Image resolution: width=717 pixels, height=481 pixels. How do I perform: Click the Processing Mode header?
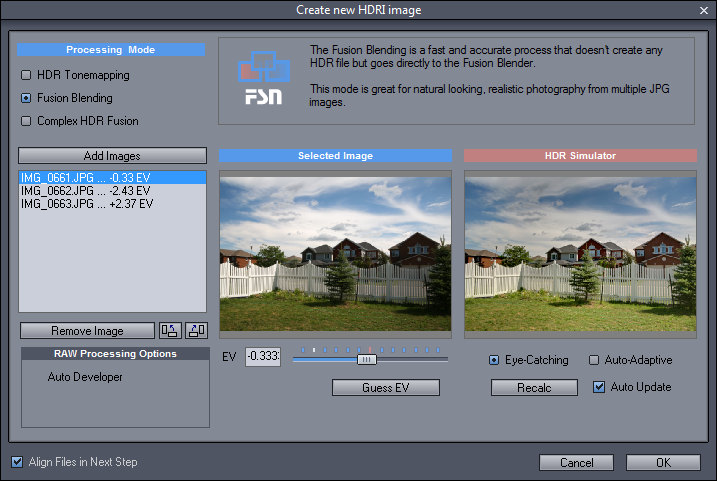pyautogui.click(x=111, y=49)
